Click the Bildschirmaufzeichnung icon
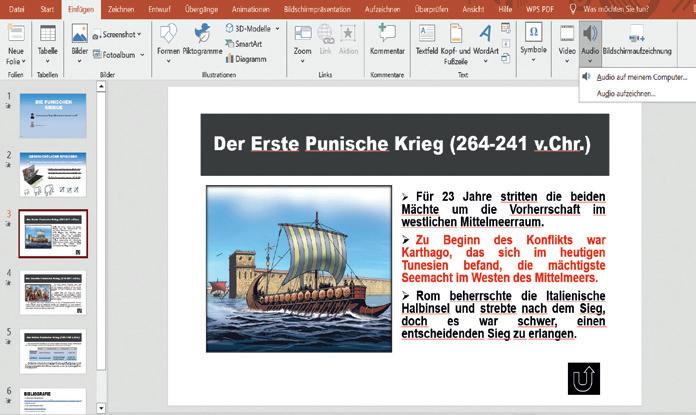This screenshot has height=415, width=696. pyautogui.click(x=636, y=34)
